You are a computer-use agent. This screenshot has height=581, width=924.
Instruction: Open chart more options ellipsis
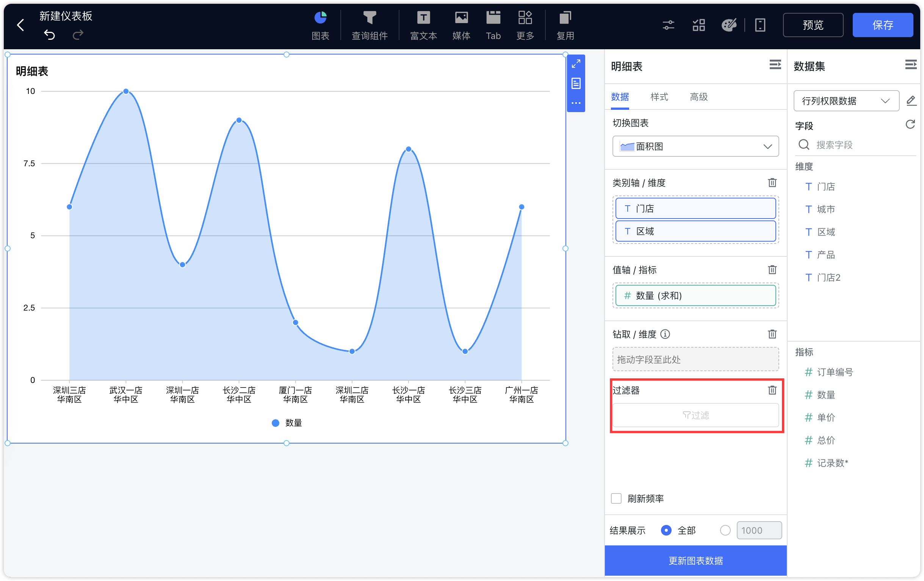[x=576, y=103]
